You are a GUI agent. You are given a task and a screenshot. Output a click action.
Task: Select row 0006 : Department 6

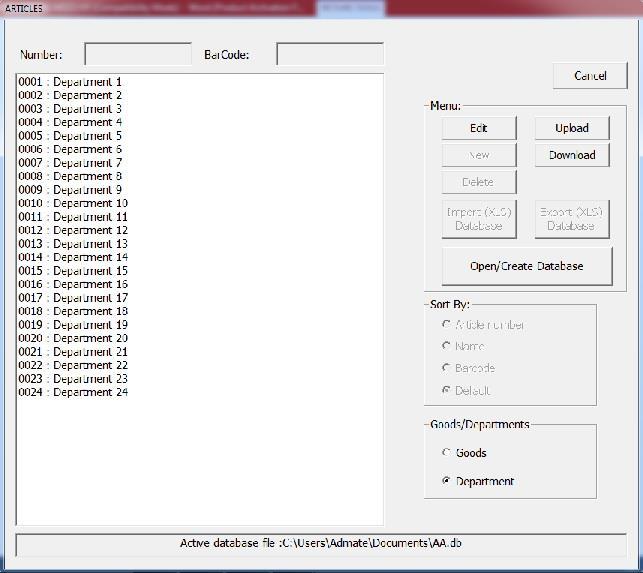click(200, 149)
